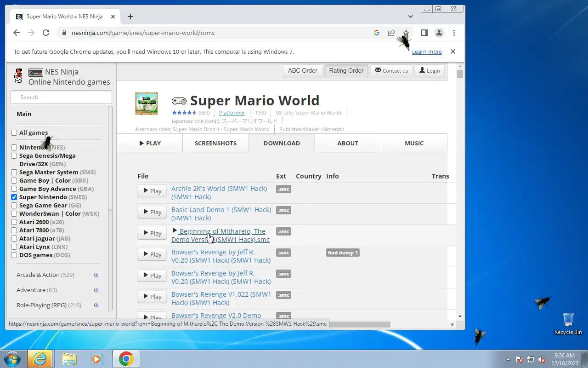Click the Super Mario World cover thumbnail
The width and height of the screenshot is (588, 368).
pyautogui.click(x=147, y=103)
